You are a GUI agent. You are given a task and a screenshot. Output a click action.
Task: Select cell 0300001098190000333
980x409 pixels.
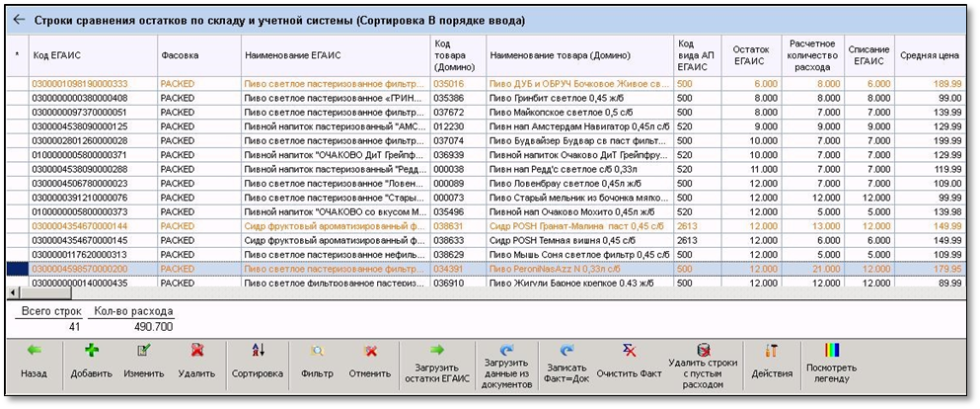pos(93,83)
